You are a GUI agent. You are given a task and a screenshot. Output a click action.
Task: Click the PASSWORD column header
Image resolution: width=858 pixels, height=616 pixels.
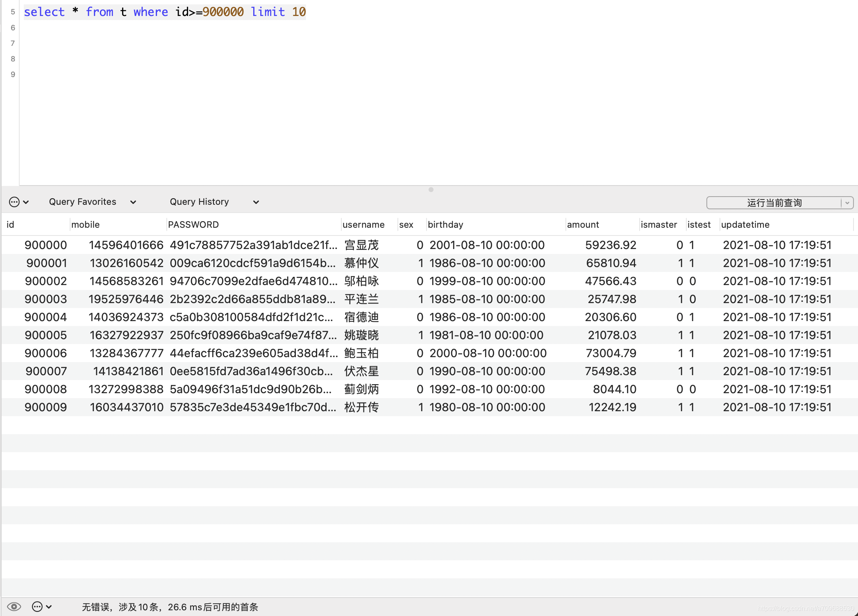tap(193, 224)
